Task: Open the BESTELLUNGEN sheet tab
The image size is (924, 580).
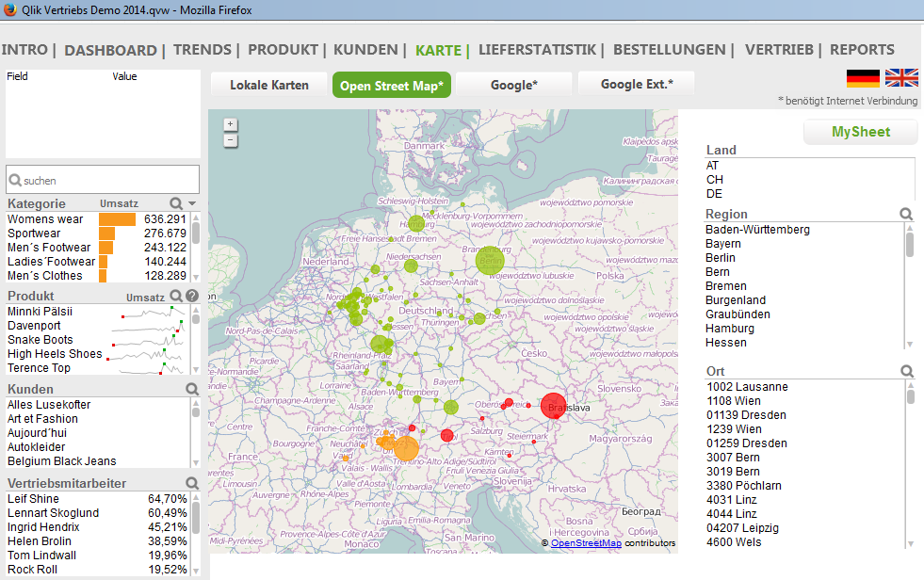Action: click(x=670, y=50)
